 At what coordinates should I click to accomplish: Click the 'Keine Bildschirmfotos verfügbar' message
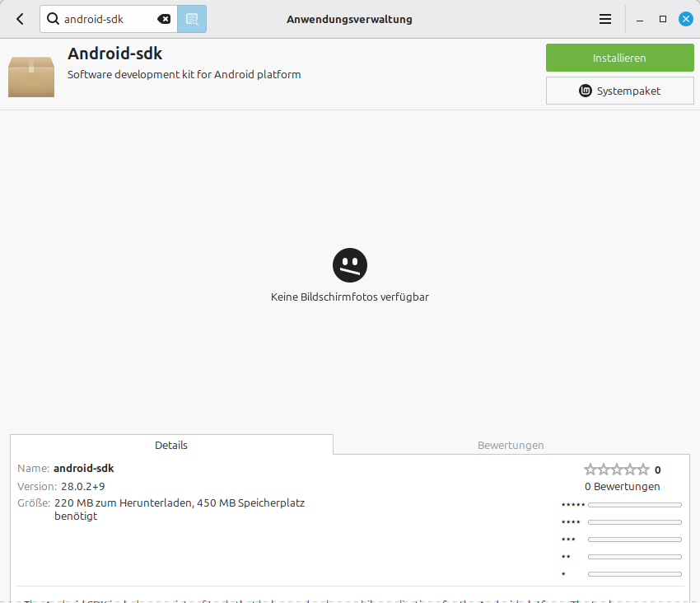click(x=350, y=297)
